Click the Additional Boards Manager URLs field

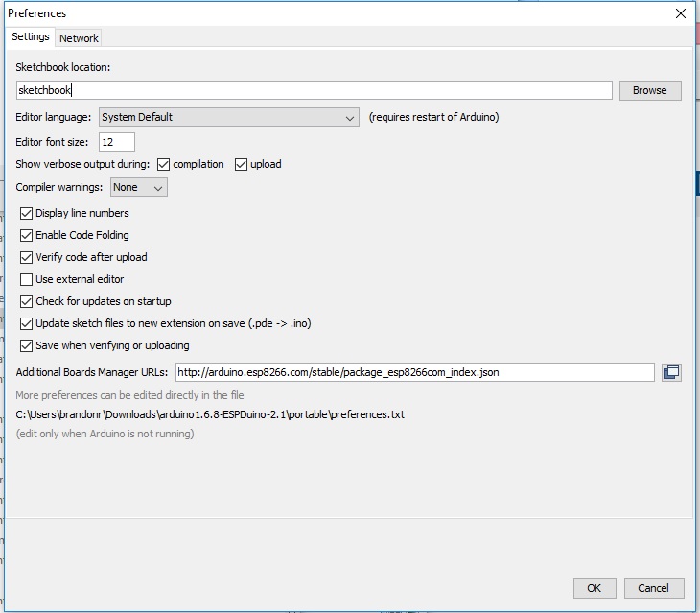[x=415, y=372]
